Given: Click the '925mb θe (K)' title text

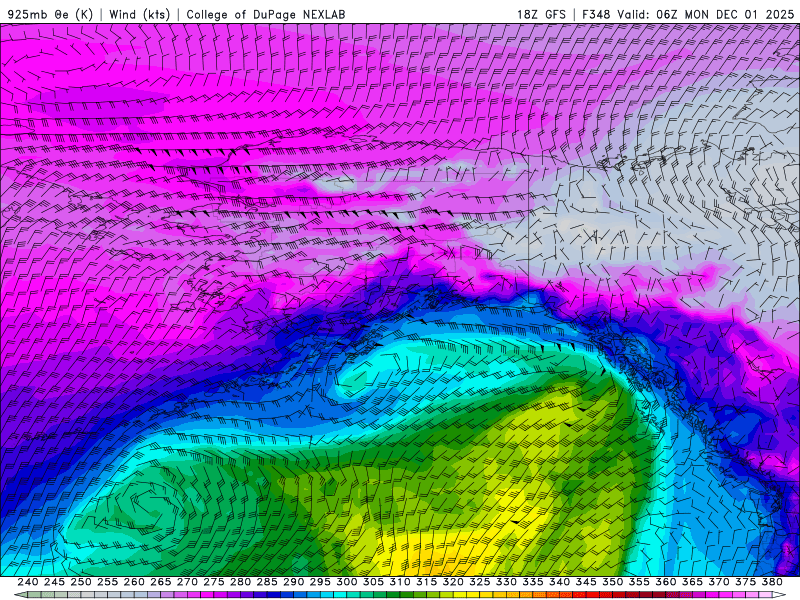Looking at the screenshot, I should [49, 14].
